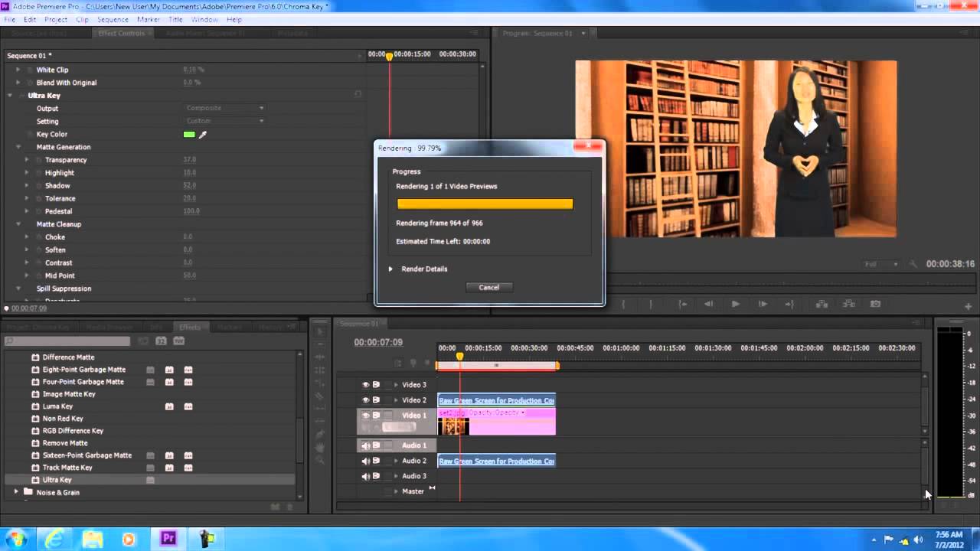Click the Key Color green swatch
980x551 pixels.
click(189, 135)
